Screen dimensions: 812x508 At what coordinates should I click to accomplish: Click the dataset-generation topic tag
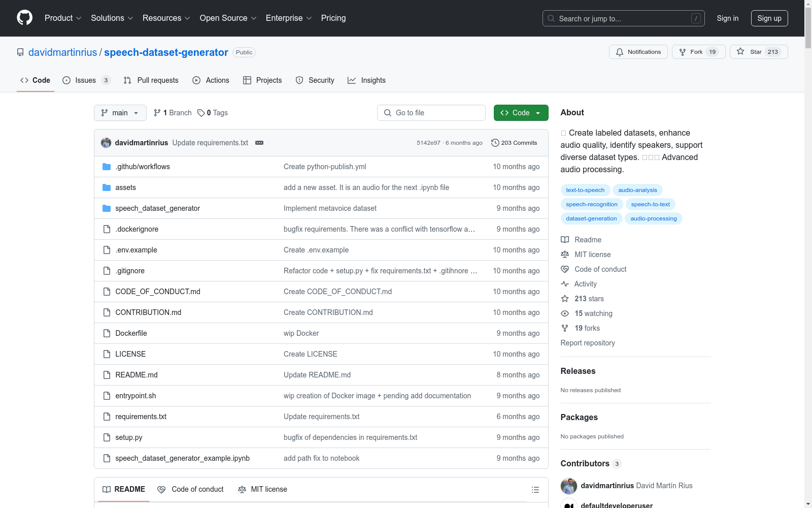pos(591,218)
